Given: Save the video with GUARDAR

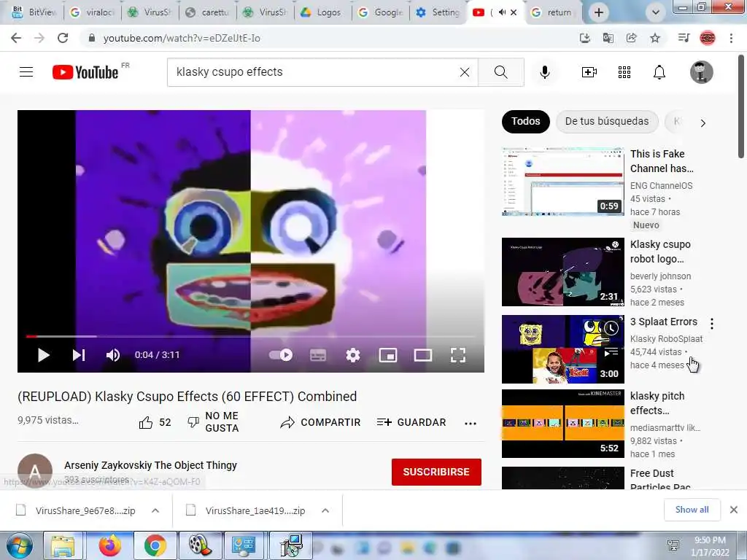Looking at the screenshot, I should pyautogui.click(x=411, y=422).
